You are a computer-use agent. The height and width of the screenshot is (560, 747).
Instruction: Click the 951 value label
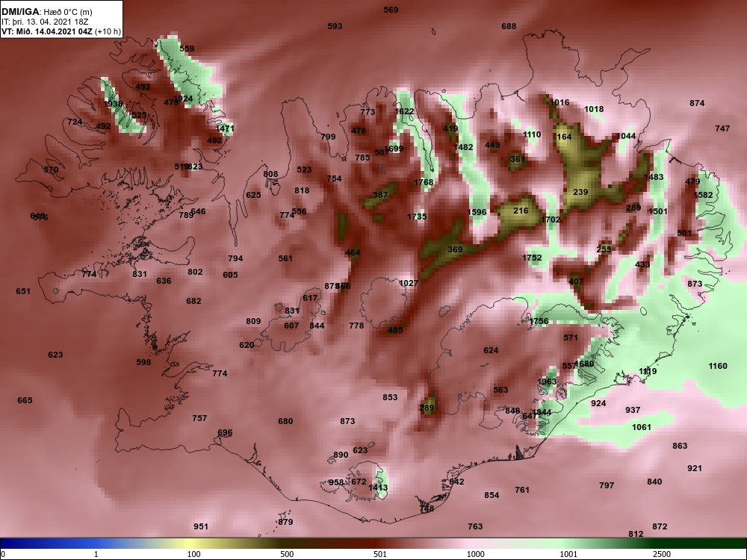pos(200,526)
